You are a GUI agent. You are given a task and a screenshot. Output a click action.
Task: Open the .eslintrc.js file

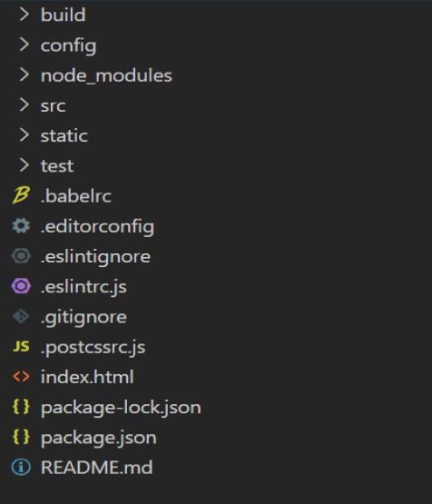pyautogui.click(x=83, y=286)
